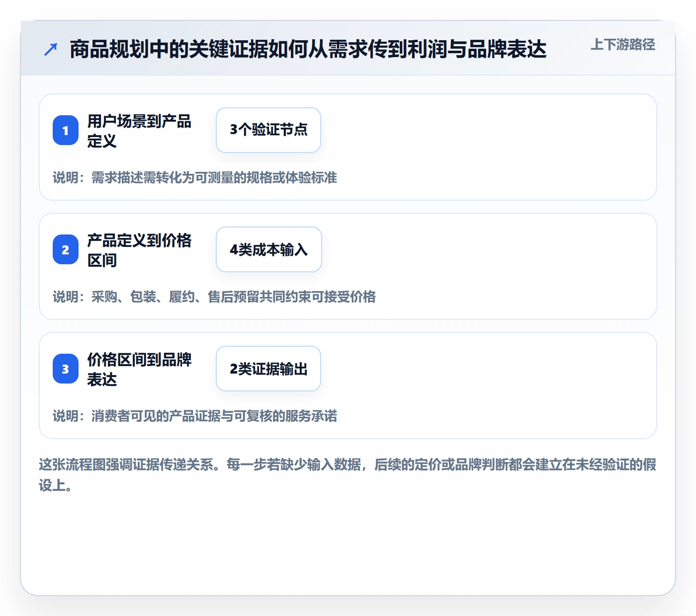Click the footer summary paragraph 这张流程图强调证据传递关系
Viewport: 696px width, 616px height.
[x=348, y=474]
